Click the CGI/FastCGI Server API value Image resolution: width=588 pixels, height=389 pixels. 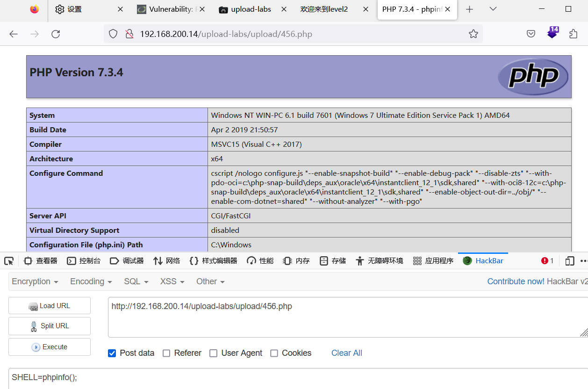click(231, 216)
